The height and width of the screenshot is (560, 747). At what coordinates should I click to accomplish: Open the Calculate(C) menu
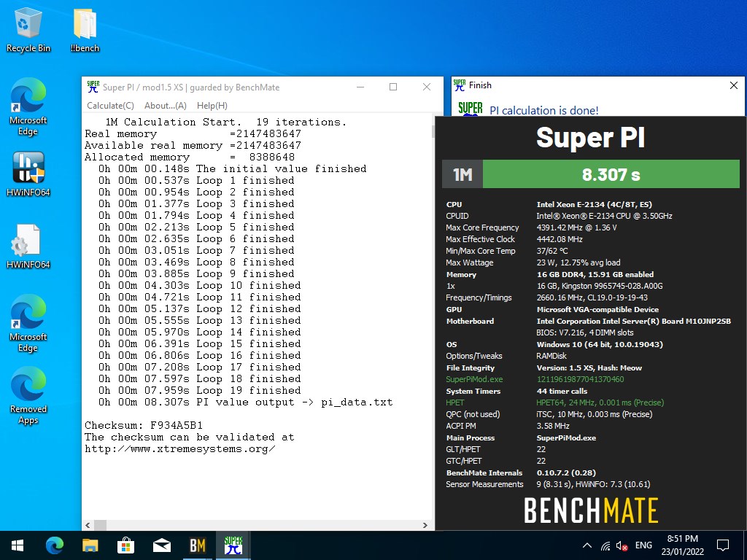point(111,106)
